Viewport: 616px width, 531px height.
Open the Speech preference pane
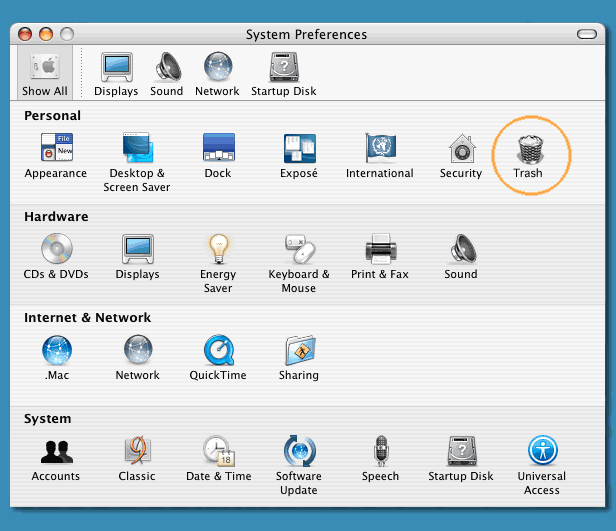pos(380,459)
